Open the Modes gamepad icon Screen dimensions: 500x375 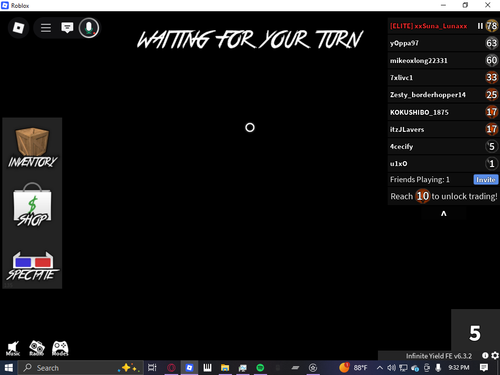point(60,348)
